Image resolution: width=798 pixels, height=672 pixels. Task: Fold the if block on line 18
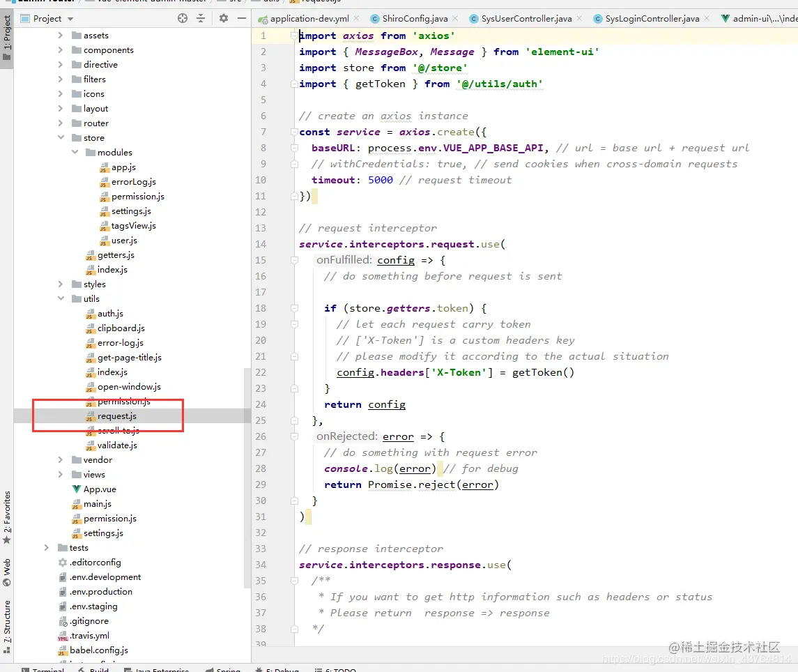pos(294,308)
